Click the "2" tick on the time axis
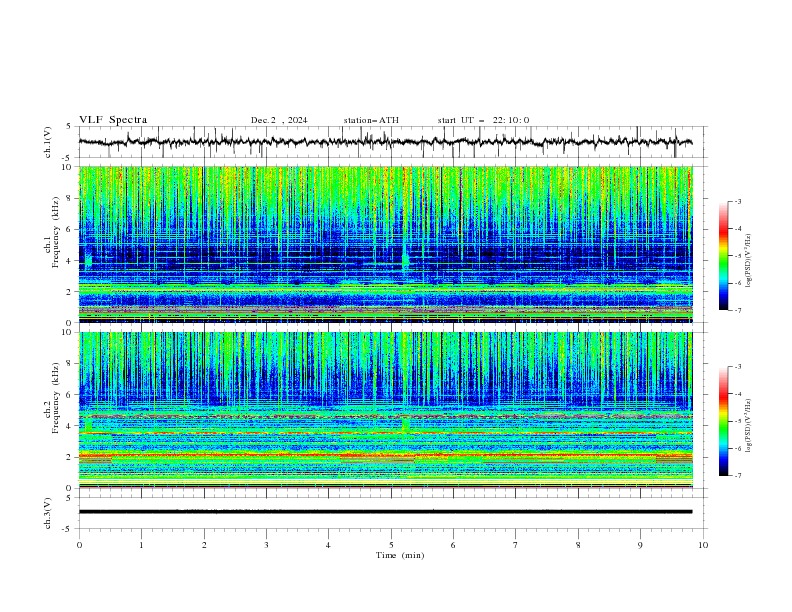The height and width of the screenshot is (612, 792). [x=204, y=545]
